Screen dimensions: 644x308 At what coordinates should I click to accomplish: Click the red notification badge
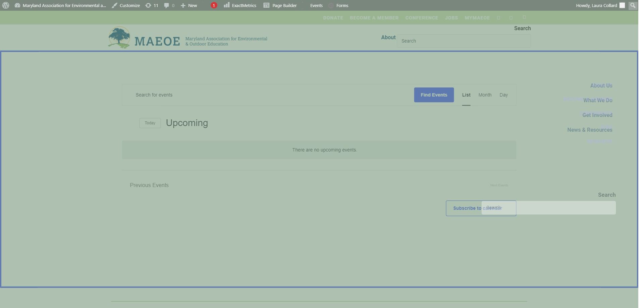[214, 5]
